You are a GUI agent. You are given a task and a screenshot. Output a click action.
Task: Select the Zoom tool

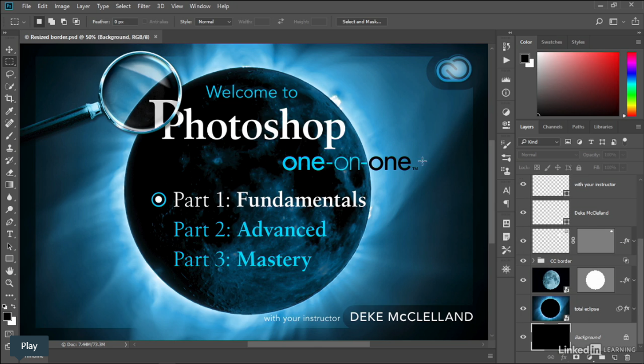tap(9, 283)
